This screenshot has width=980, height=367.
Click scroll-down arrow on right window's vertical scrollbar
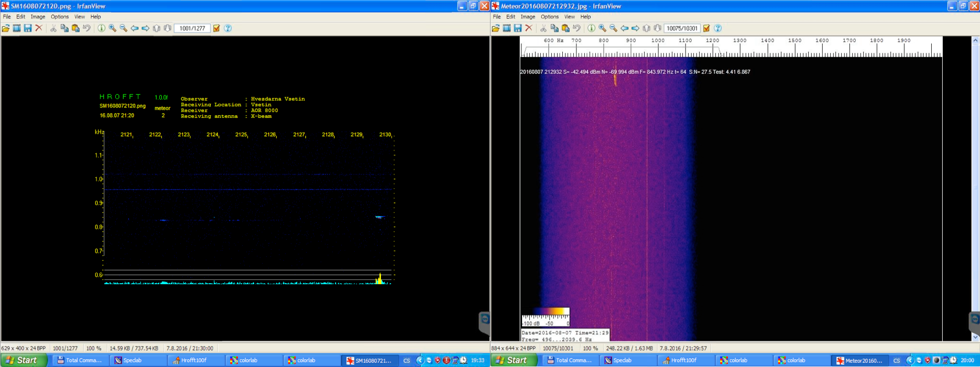[975, 337]
